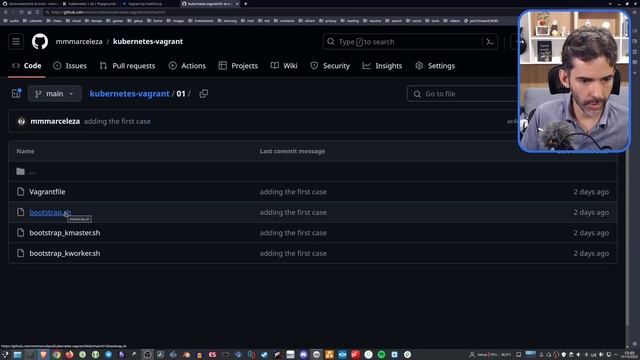Click the file icon beside bootstrap_kworker.sh
Screen dimensions: 640x360
pyautogui.click(x=20, y=253)
